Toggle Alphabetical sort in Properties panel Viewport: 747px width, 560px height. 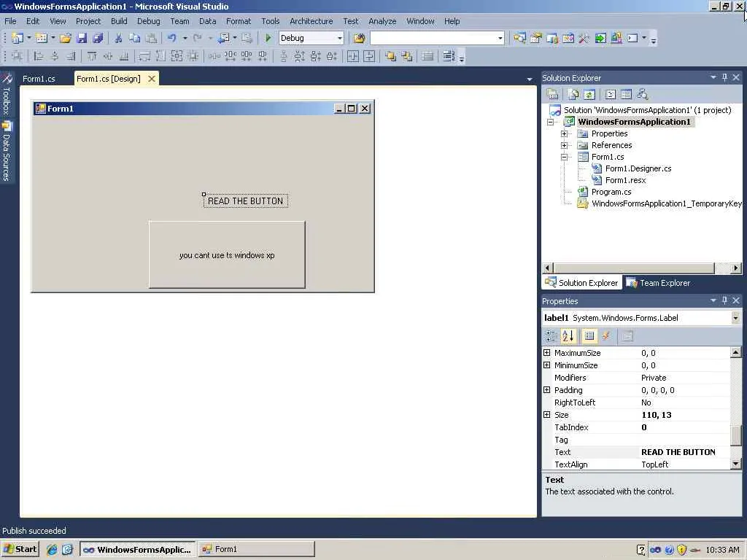[x=568, y=336]
